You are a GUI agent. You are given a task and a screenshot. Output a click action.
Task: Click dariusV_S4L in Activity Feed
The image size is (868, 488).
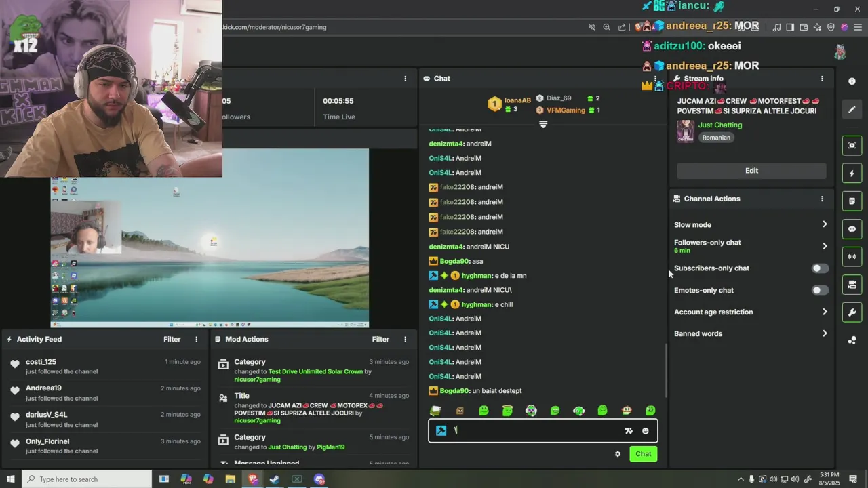click(46, 415)
